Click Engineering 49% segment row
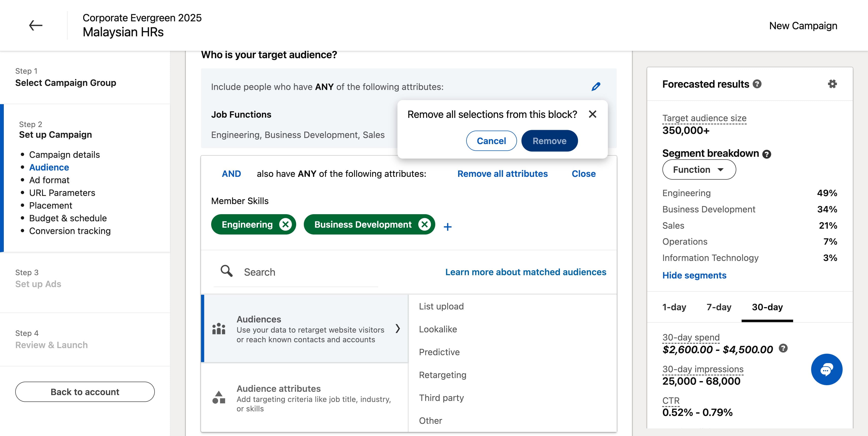This screenshot has width=868, height=436. point(749,193)
